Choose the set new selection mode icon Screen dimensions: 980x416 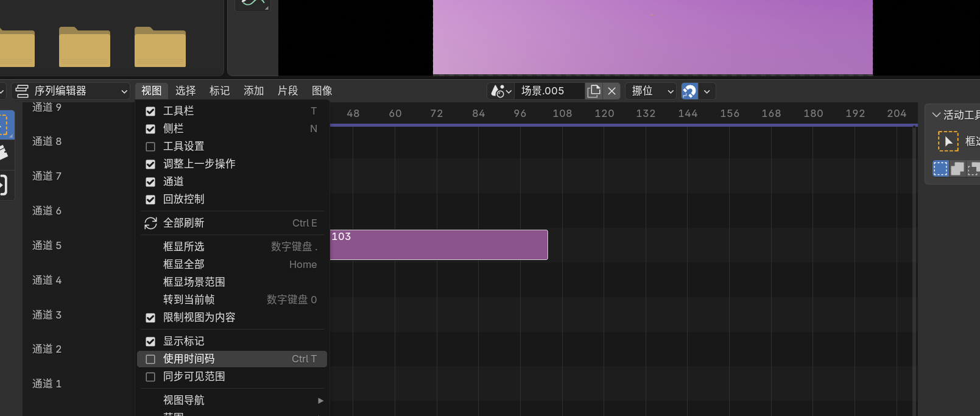(x=940, y=169)
